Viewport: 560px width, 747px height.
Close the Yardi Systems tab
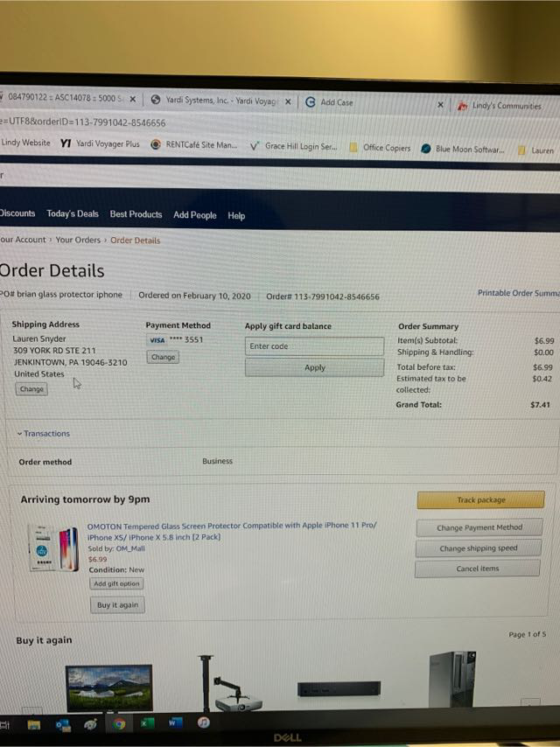pos(288,101)
